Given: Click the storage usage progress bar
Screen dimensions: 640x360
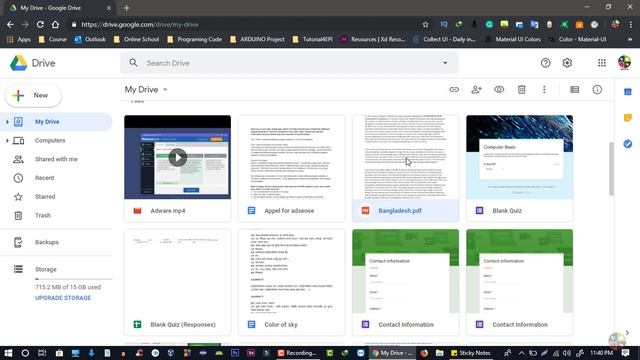Looking at the screenshot, I should tap(73, 279).
